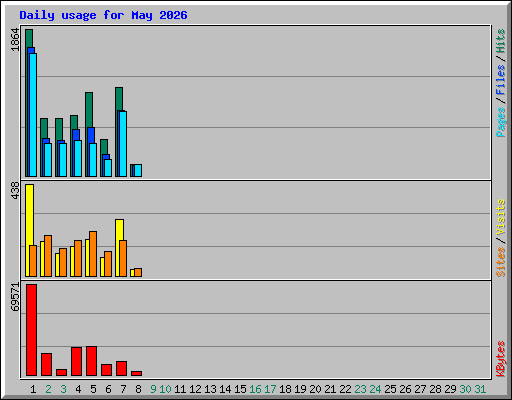Viewport: 512px width, 400px height.
Task: Click the Hits legend label
Action: tap(501, 41)
